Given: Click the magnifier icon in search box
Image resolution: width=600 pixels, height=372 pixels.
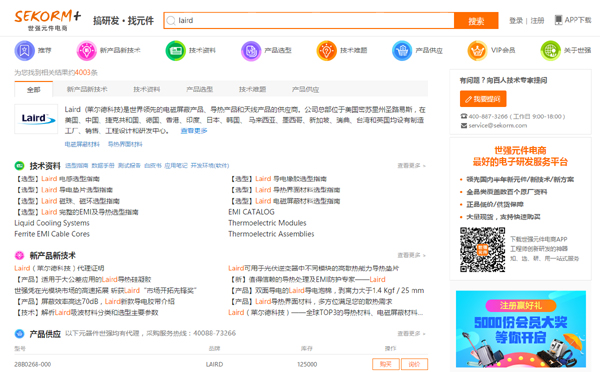Looking at the screenshot, I should coord(171,20).
